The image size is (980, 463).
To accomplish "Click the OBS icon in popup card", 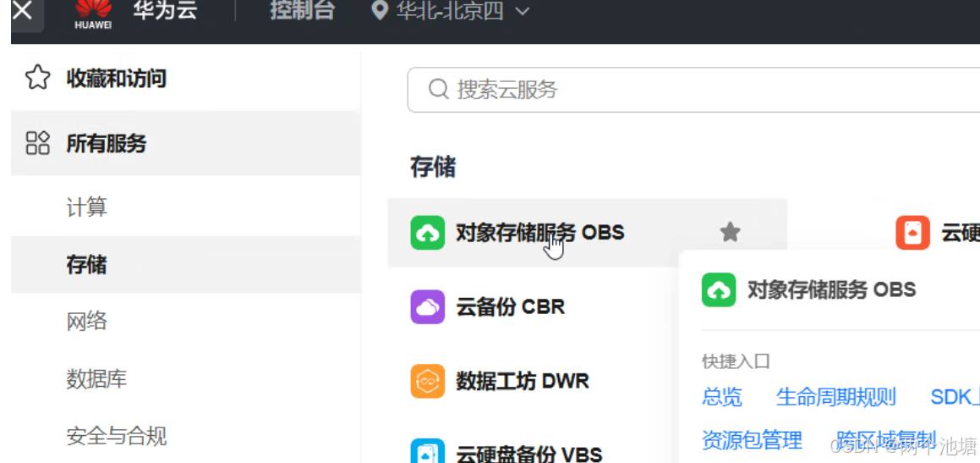I will click(719, 289).
